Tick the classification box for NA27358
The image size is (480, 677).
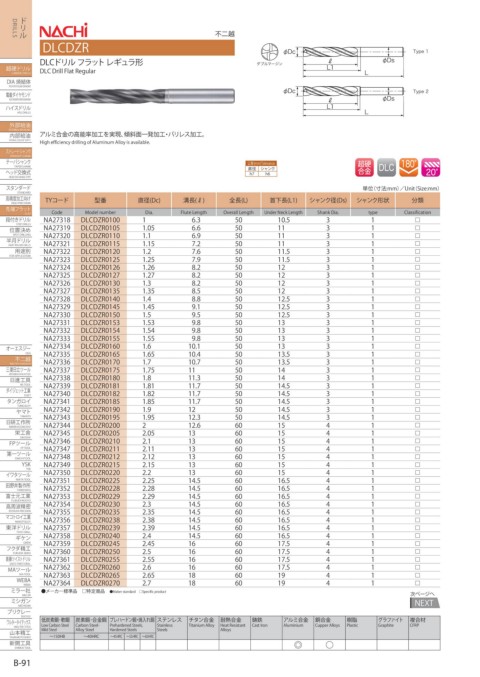tap(417, 536)
